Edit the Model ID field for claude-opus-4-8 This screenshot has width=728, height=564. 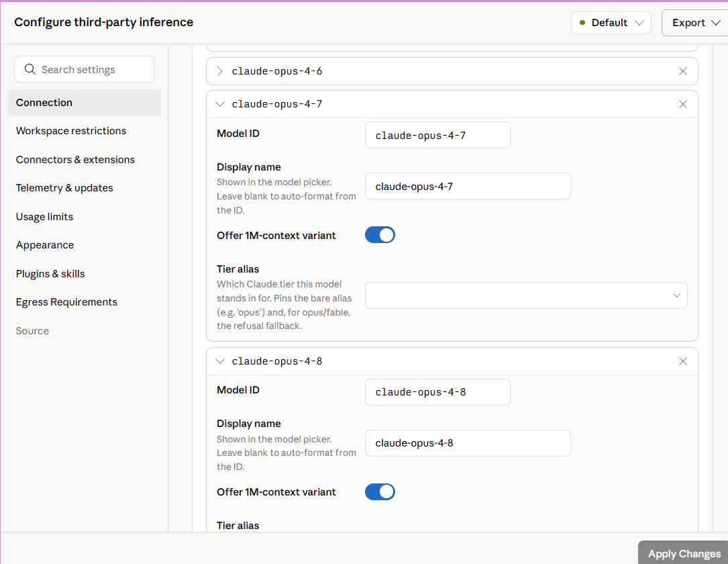point(437,392)
